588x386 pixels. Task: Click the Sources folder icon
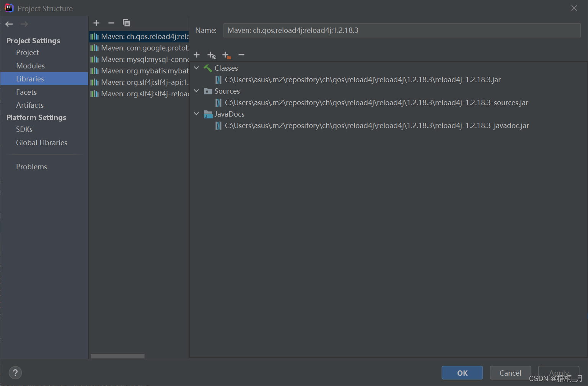pos(208,91)
